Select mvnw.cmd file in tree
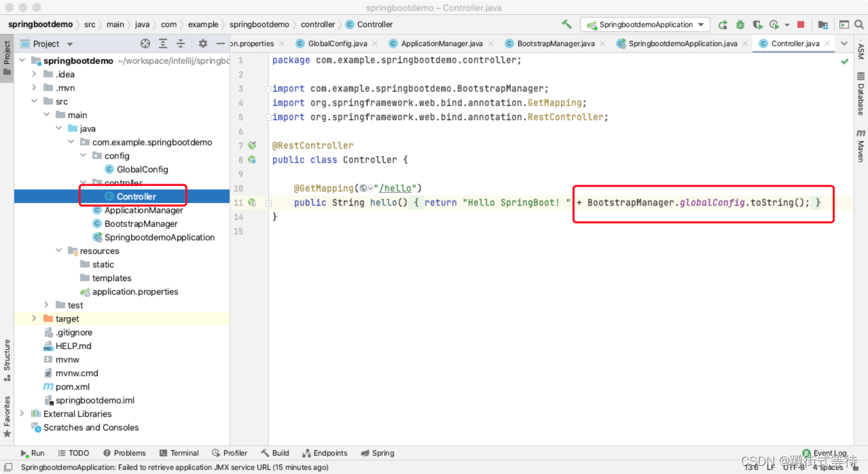868x474 pixels. (77, 373)
